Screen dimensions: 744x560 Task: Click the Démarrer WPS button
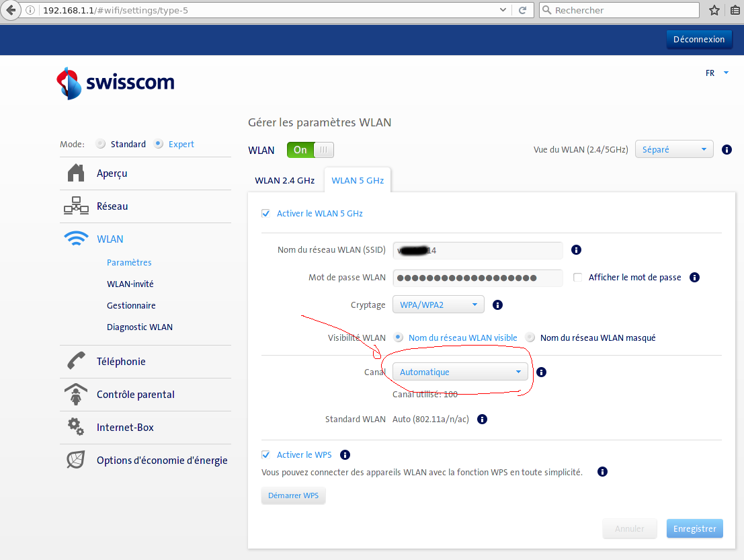pos(293,495)
